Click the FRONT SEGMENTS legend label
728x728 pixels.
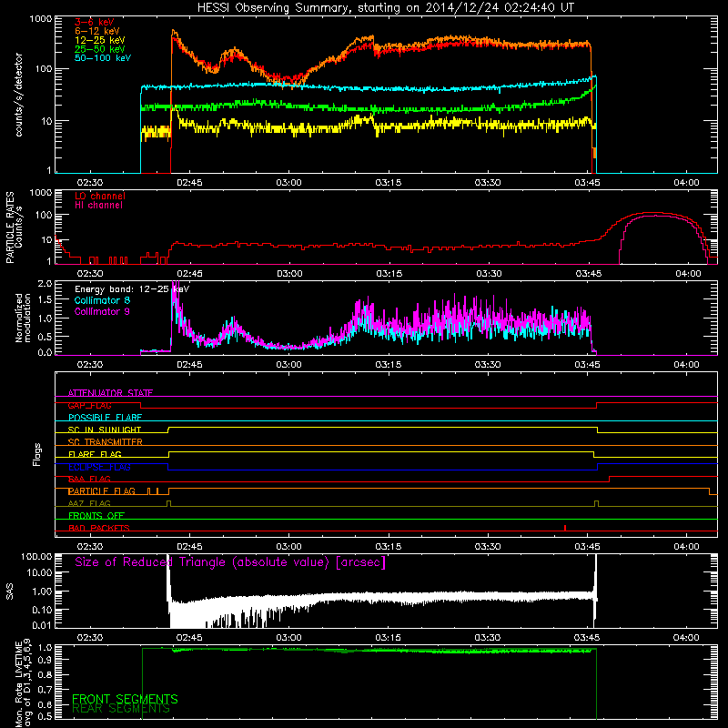(x=125, y=699)
